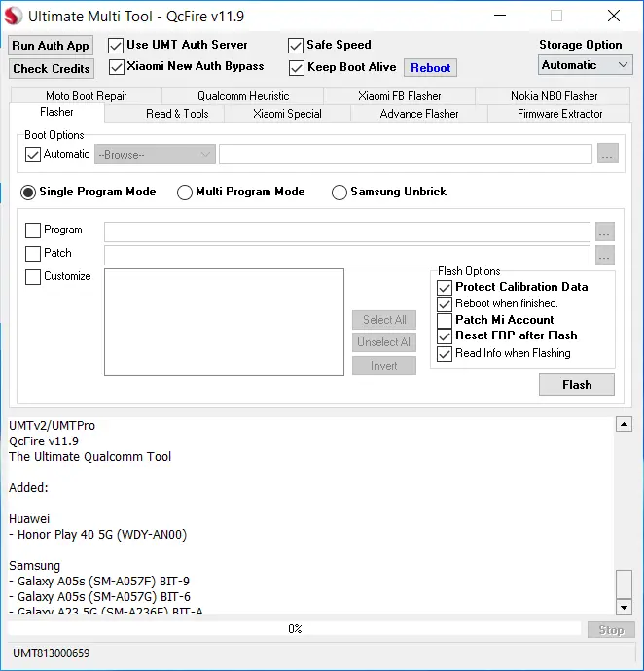644x671 pixels.
Task: Toggle Reset FRP after Flash checkbox
Action: tap(445, 335)
